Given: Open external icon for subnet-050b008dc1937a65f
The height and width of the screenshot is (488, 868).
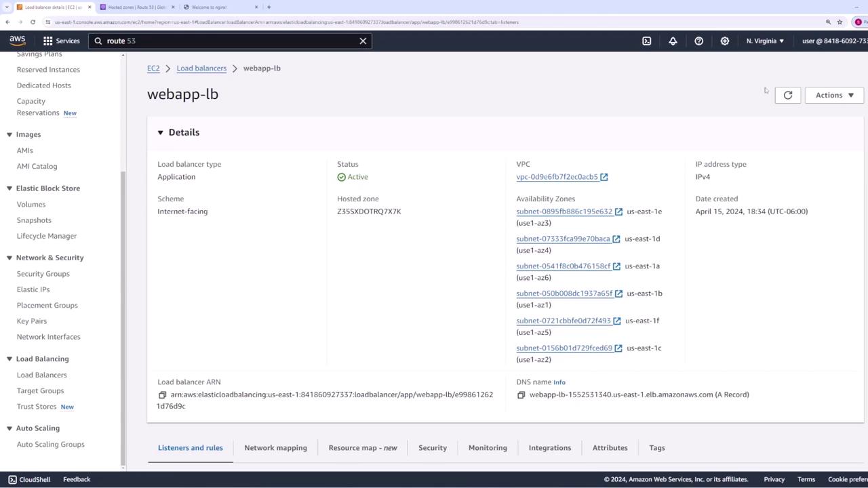Looking at the screenshot, I should tap(618, 293).
